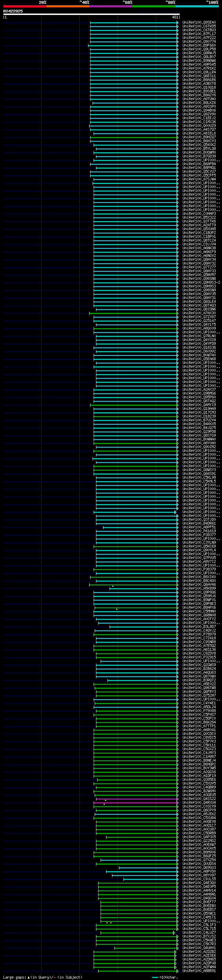
Task: Open hit UniRef100_C5LIF3
Action: 199,925
